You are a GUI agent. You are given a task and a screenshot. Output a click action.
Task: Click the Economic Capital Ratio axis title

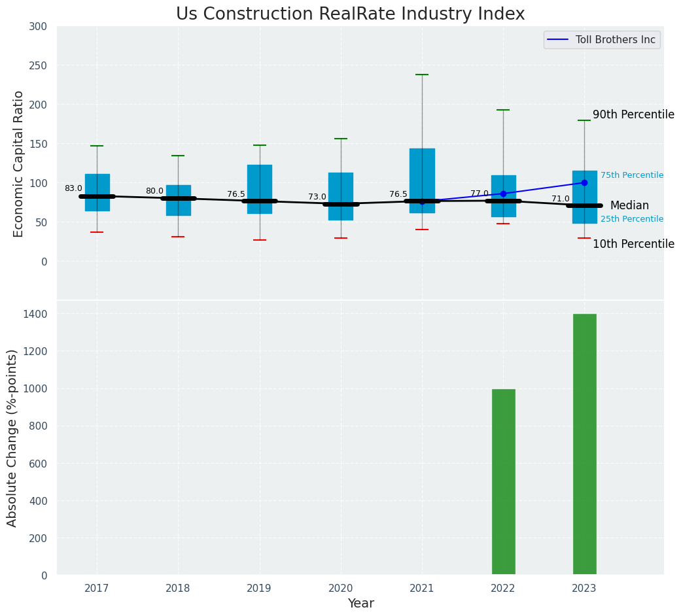(x=19, y=163)
